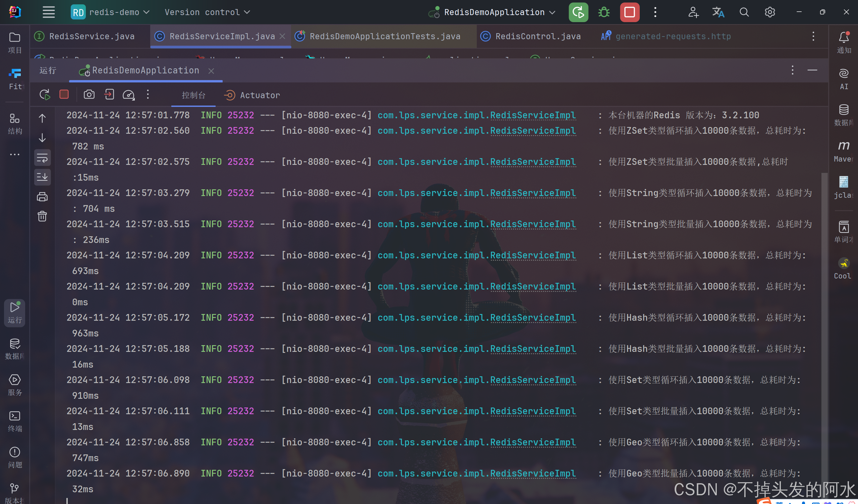
Task: Open Run toolbar more actions ellipsis
Action: 148,94
